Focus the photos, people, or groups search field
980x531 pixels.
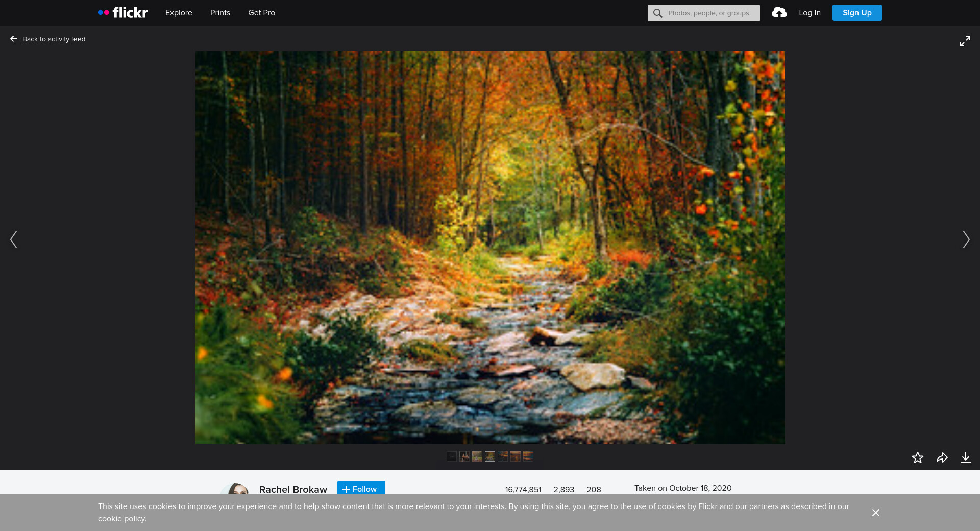coord(709,13)
